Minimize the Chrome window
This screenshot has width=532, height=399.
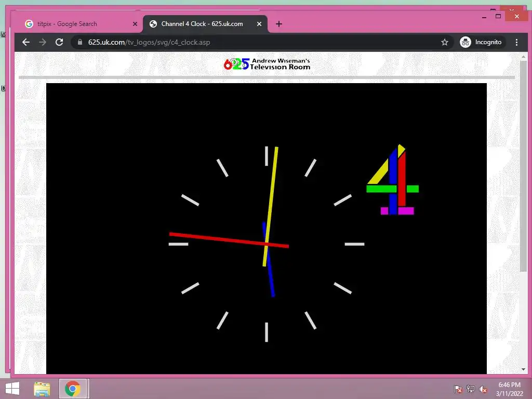coord(484,17)
